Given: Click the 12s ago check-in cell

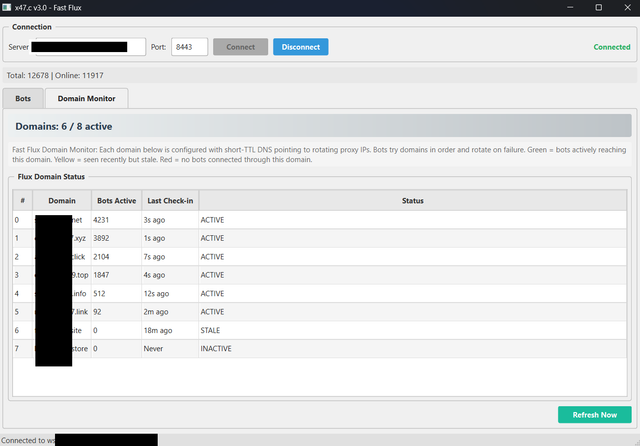Looking at the screenshot, I should pos(170,293).
